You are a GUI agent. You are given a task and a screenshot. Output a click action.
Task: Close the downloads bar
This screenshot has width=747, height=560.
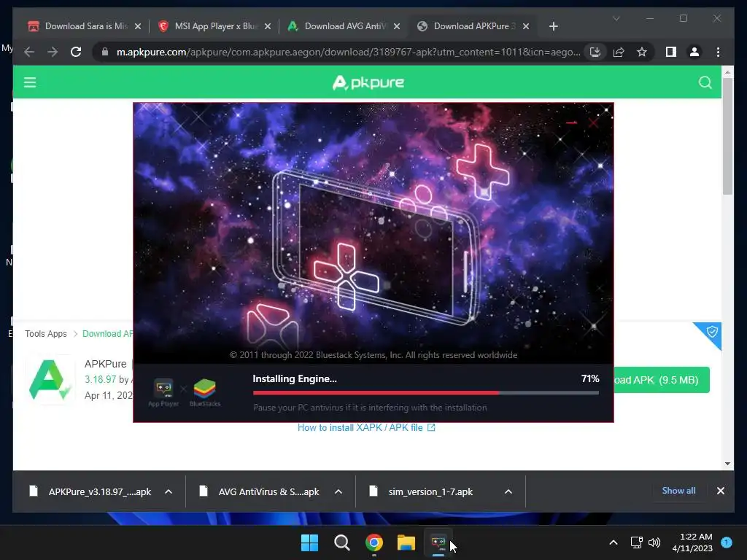point(720,491)
